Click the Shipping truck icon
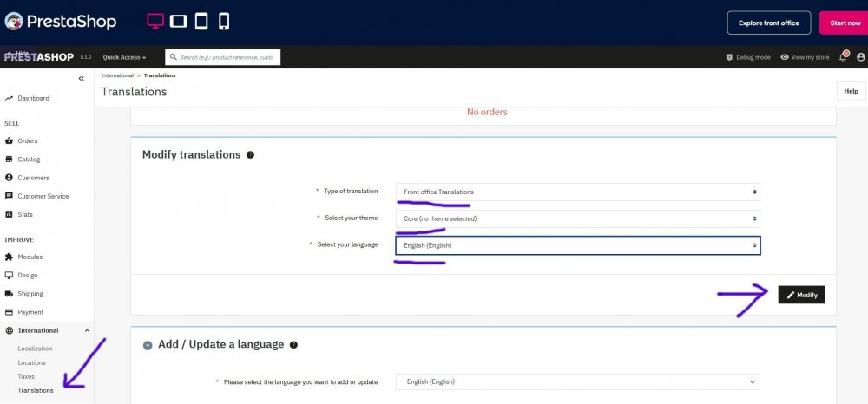Viewport: 868px width, 404px height. [9, 294]
